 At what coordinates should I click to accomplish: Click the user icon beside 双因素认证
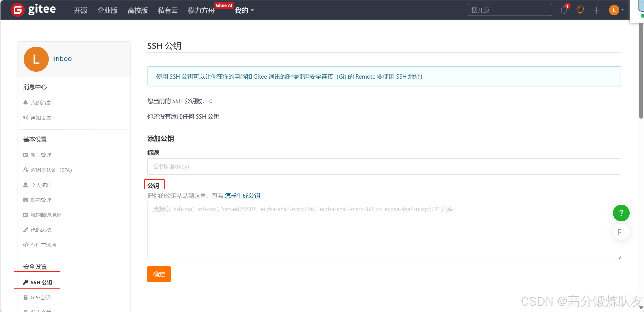(25, 170)
